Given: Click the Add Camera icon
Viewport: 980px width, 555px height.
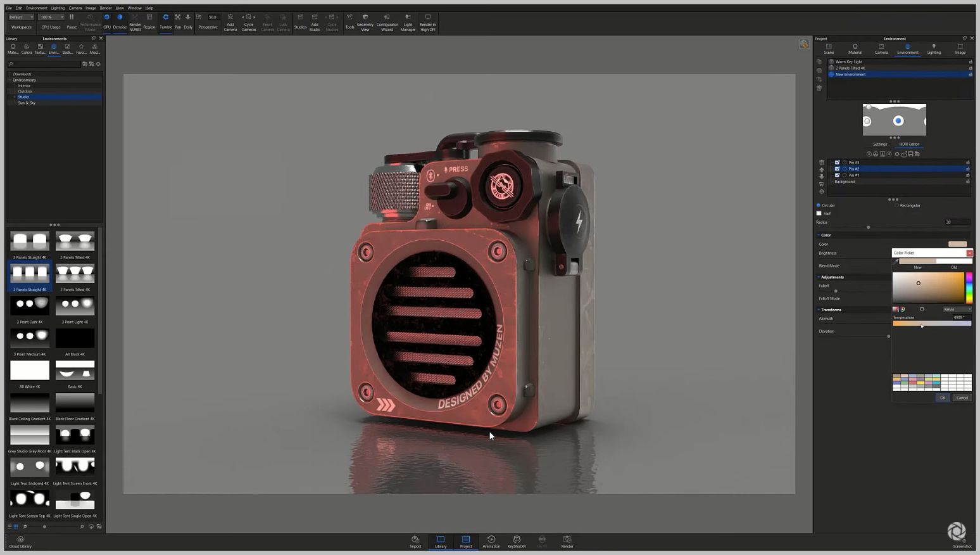Looking at the screenshot, I should coord(230,22).
